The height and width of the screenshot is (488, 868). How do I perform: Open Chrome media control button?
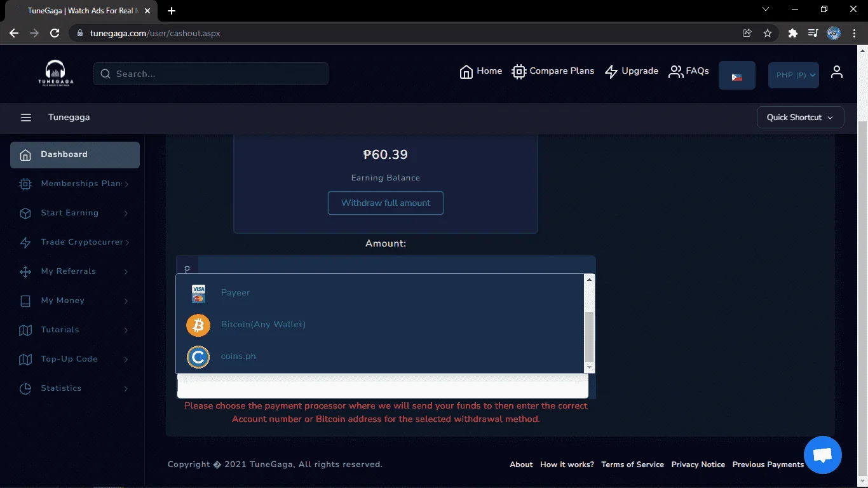tap(813, 33)
